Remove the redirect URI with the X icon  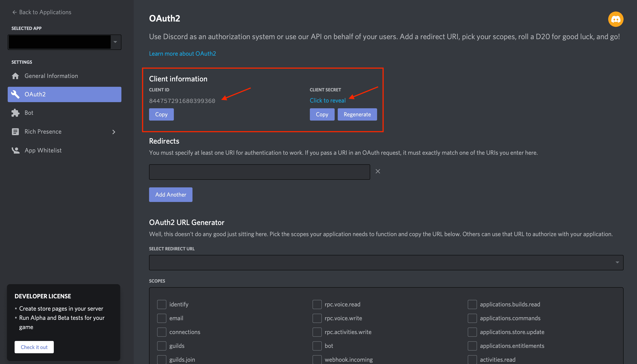pyautogui.click(x=378, y=171)
